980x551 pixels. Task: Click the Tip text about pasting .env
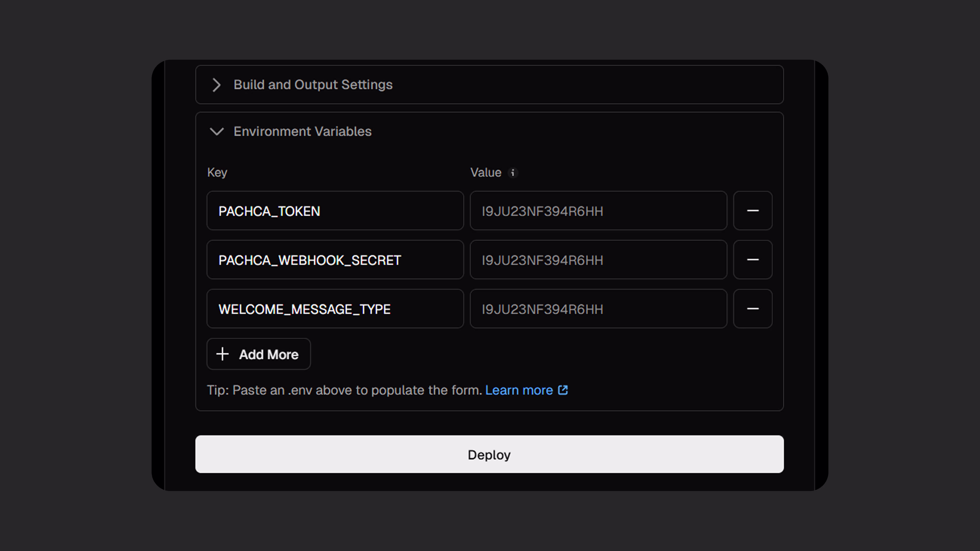coord(344,390)
